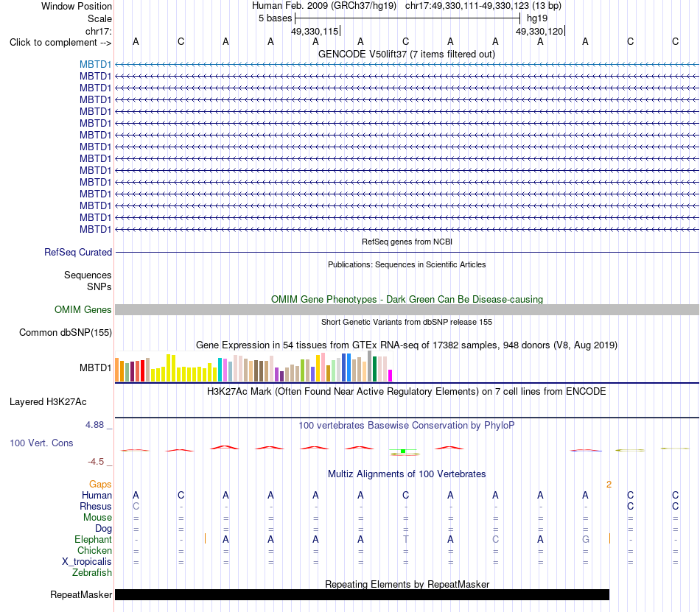Image resolution: width=700 pixels, height=612 pixels.
Task: Open the 'H3K27Ac Mark' ENCODE track title
Action: tap(406, 391)
